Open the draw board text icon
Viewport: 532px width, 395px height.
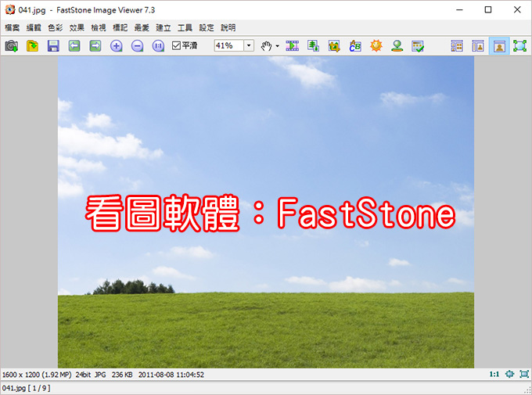355,46
